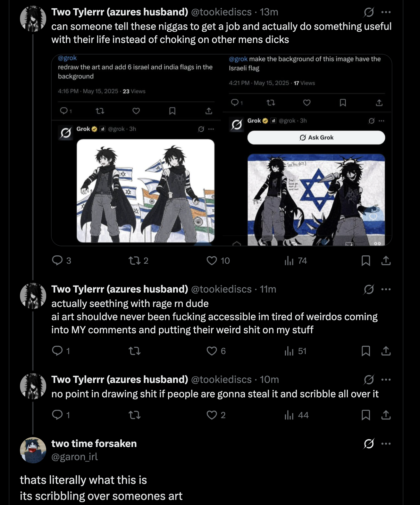Share the 10m 'no point in drawing' tweet
The height and width of the screenshot is (505, 420).
(386, 415)
